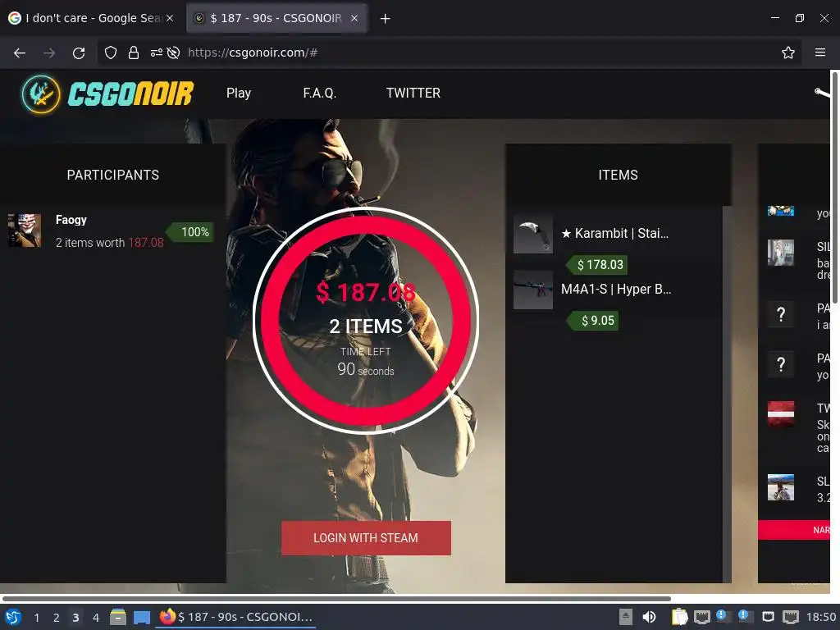Click the taskbar clock showing 18:50
This screenshot has width=840, height=630.
click(821, 617)
